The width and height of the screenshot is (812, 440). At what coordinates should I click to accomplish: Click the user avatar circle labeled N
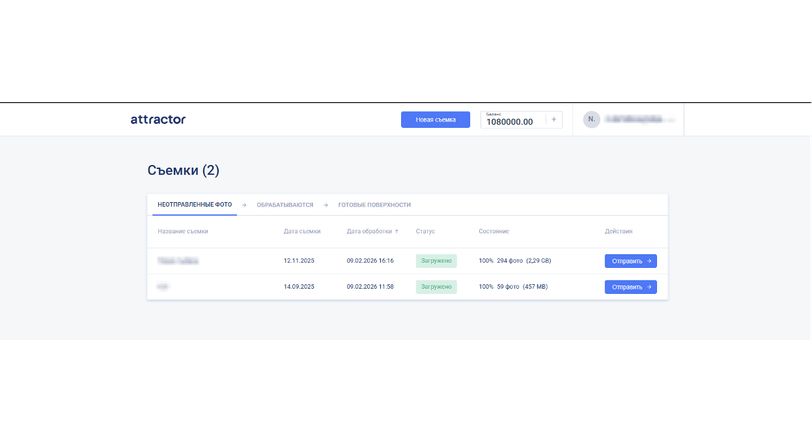coord(591,119)
